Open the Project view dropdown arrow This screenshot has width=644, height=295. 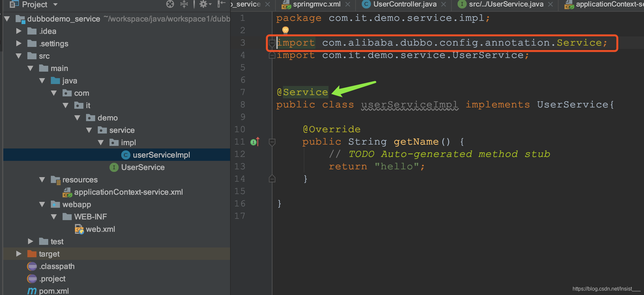point(55,4)
